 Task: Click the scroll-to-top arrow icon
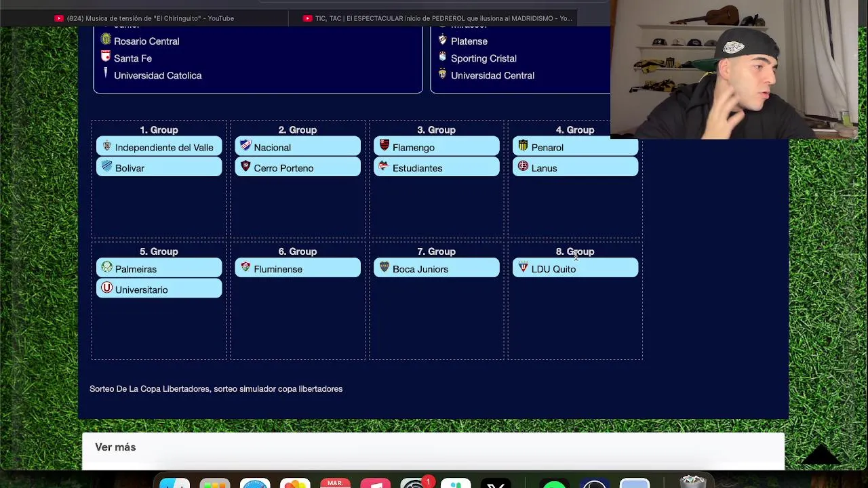pyautogui.click(x=820, y=454)
